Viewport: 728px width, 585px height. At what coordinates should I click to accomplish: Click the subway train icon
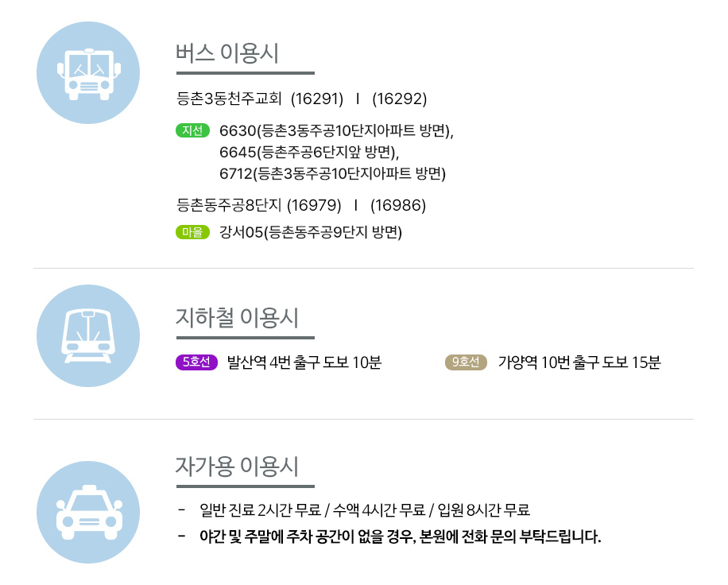coord(88,335)
